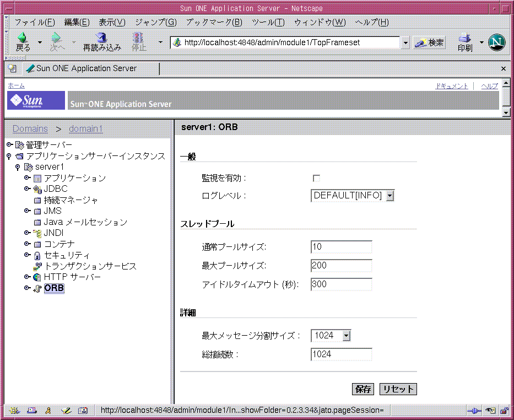Click the 持続マネージャ folder icon

coord(37,200)
